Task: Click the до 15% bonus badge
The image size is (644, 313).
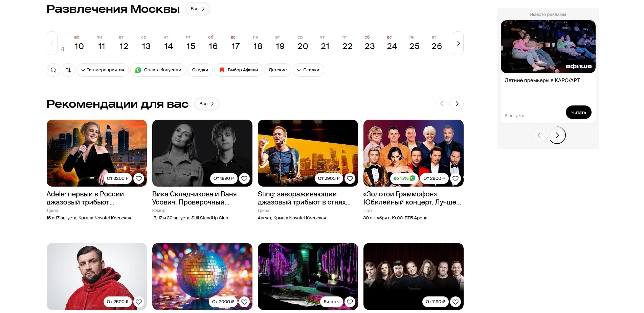Action: tap(404, 178)
